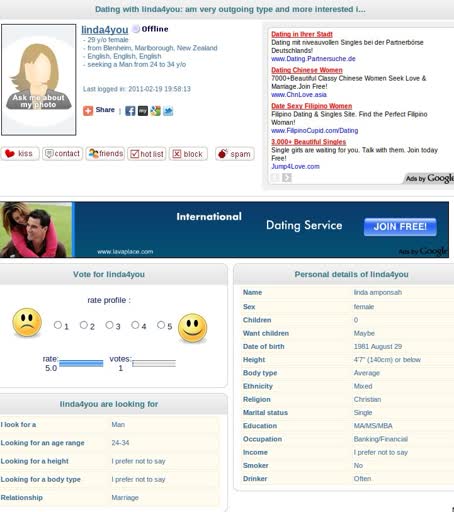This screenshot has width=454, height=512.
Task: Add linda4you to friends
Action: pyautogui.click(x=105, y=154)
